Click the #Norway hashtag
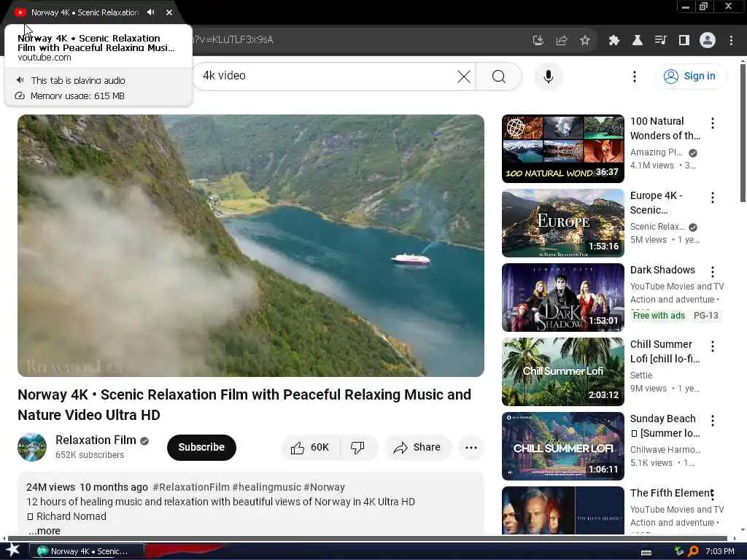The width and height of the screenshot is (747, 560). [324, 487]
